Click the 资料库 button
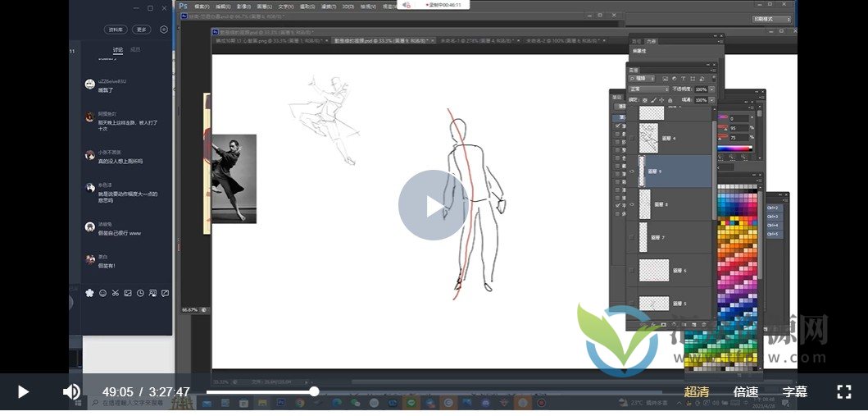868x416 pixels. tap(117, 30)
